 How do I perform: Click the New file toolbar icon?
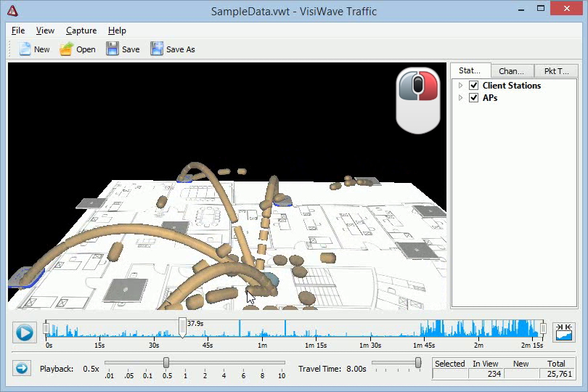click(x=25, y=49)
